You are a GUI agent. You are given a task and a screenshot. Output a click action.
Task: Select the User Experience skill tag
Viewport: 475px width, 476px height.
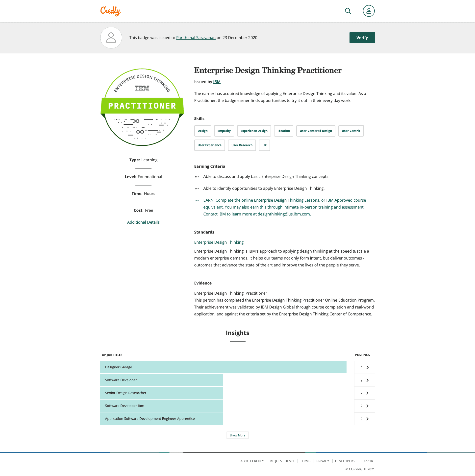(x=209, y=145)
